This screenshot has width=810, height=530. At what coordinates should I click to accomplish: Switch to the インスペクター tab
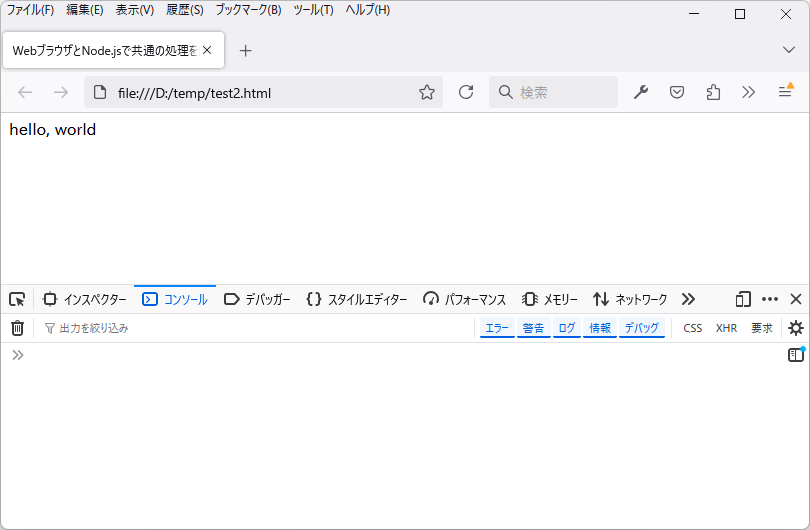click(x=85, y=299)
